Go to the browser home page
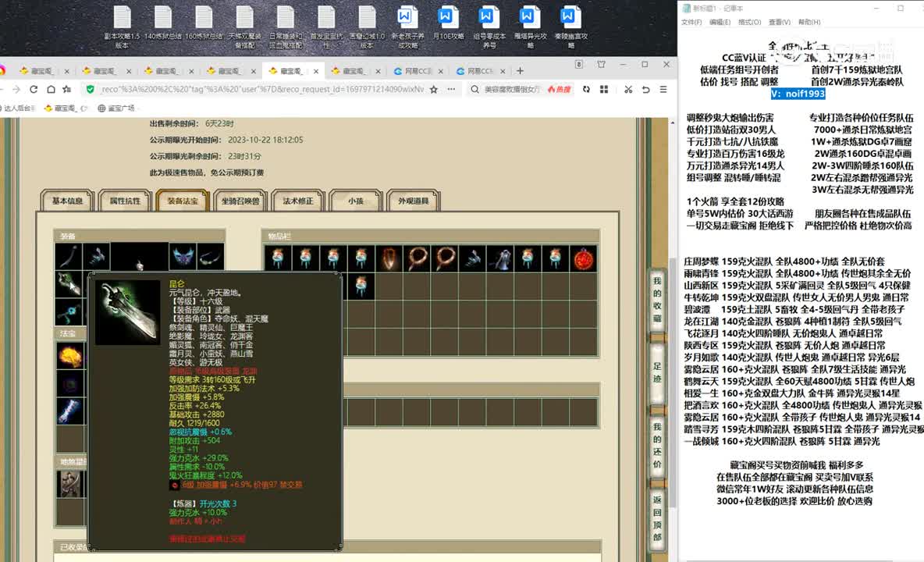This screenshot has height=562, width=924. 52,89
